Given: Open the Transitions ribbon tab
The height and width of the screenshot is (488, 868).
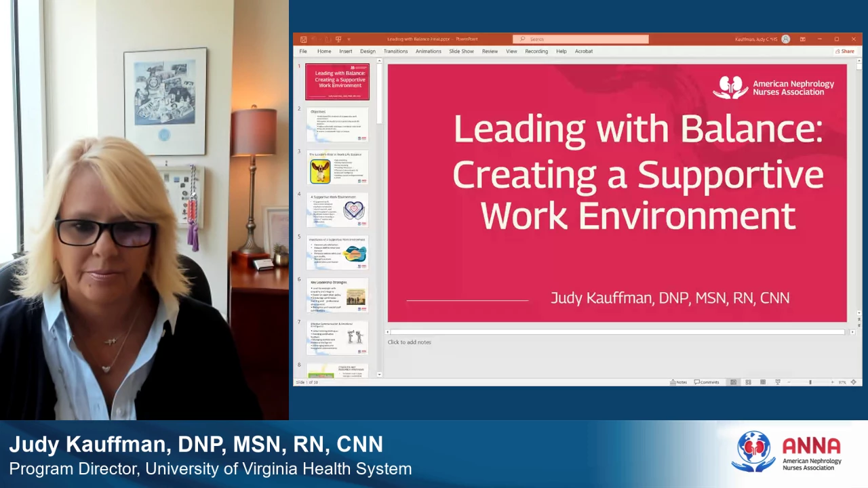Looking at the screenshot, I should point(395,52).
